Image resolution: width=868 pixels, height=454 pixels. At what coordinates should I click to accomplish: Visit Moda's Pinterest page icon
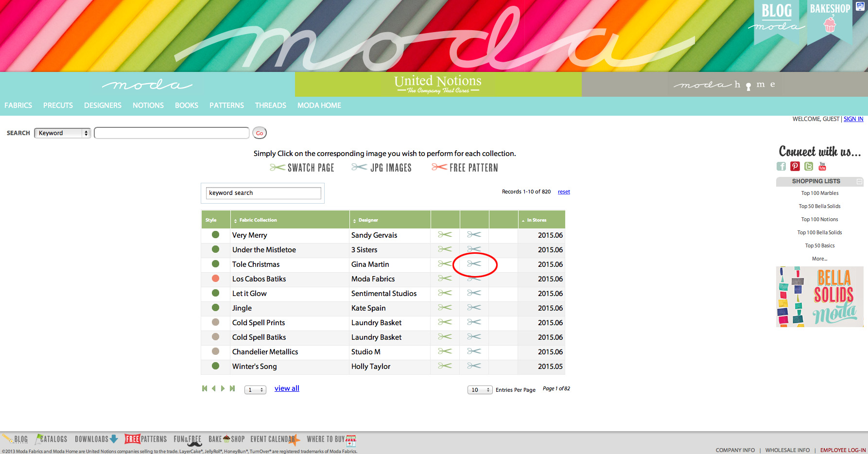795,166
